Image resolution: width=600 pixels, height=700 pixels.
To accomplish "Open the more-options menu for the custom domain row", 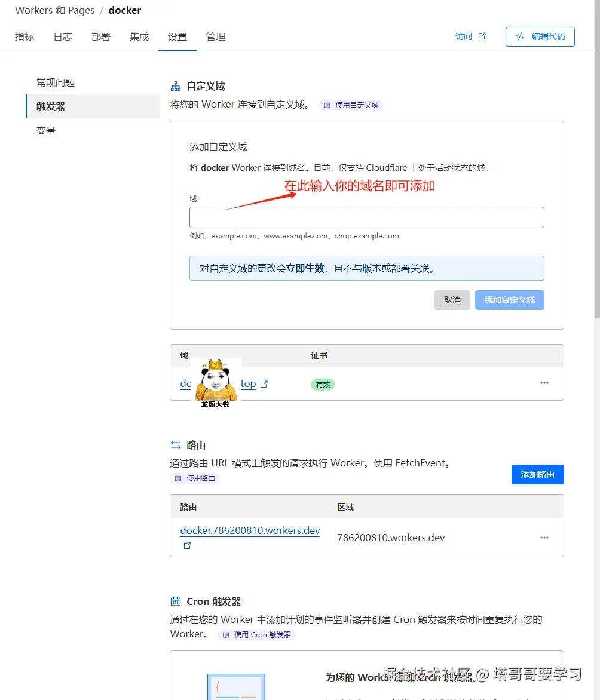I will [x=544, y=383].
